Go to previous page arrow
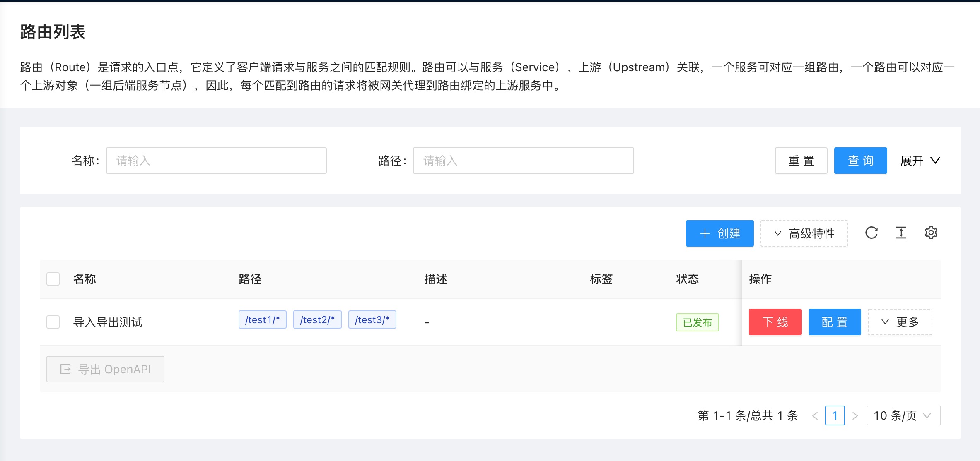 point(815,415)
